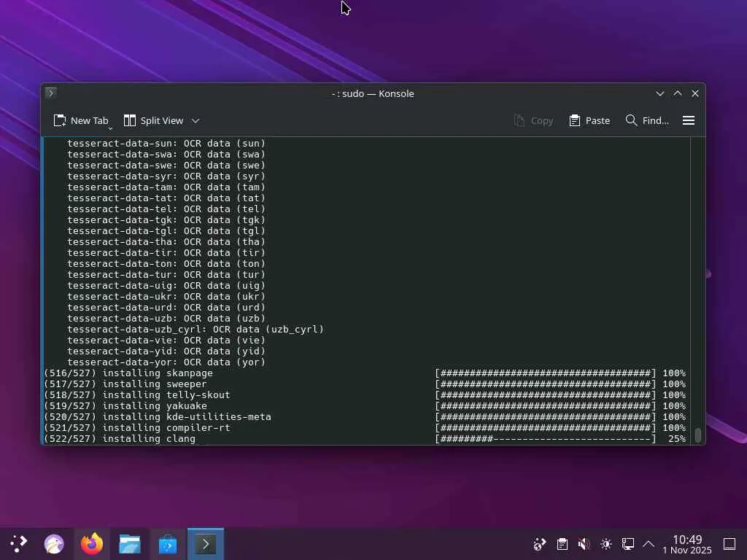This screenshot has height=560, width=747.
Task: Click the 'tesseract-data-yor' line
Action: [166, 362]
